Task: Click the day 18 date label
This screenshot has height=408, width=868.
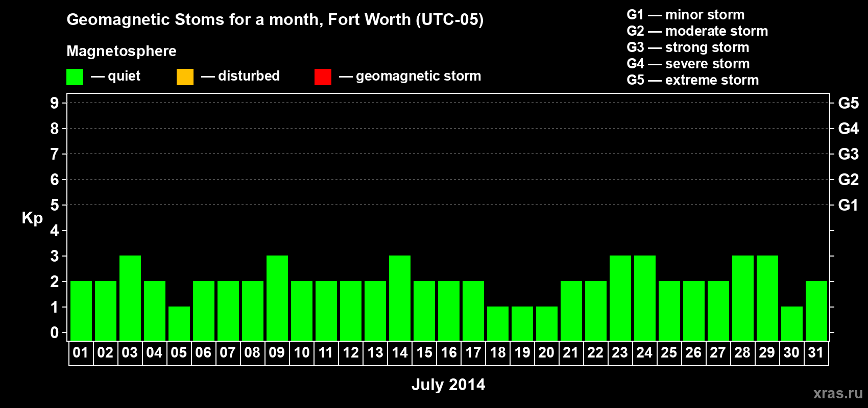Action: click(497, 352)
